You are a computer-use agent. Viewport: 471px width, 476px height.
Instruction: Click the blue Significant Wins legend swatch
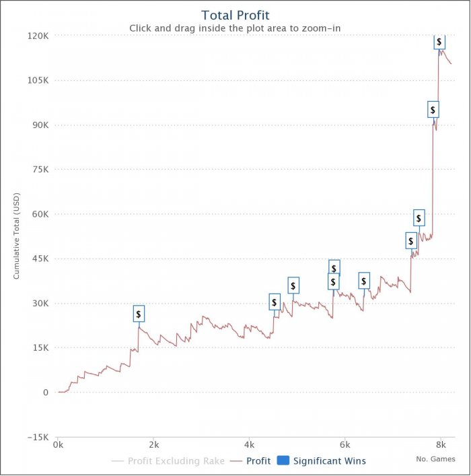pos(283,461)
